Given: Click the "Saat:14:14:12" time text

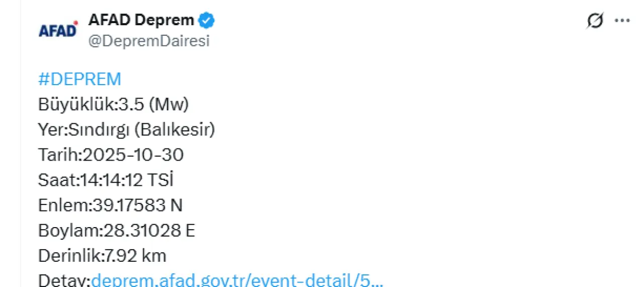Looking at the screenshot, I should click(91, 180).
